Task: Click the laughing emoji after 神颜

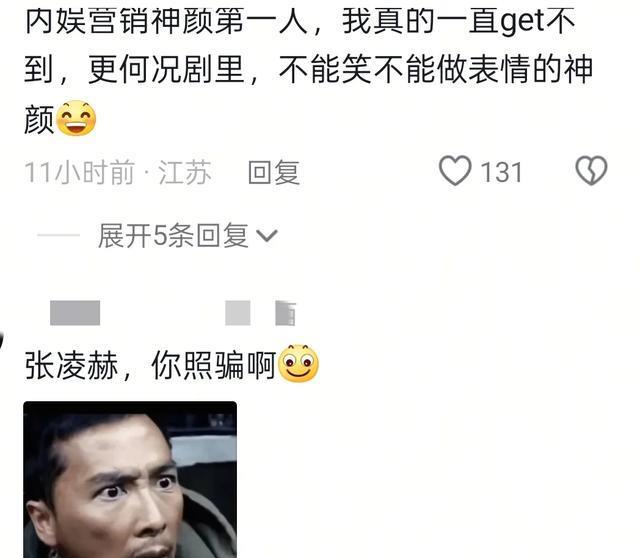Action: coord(76,118)
